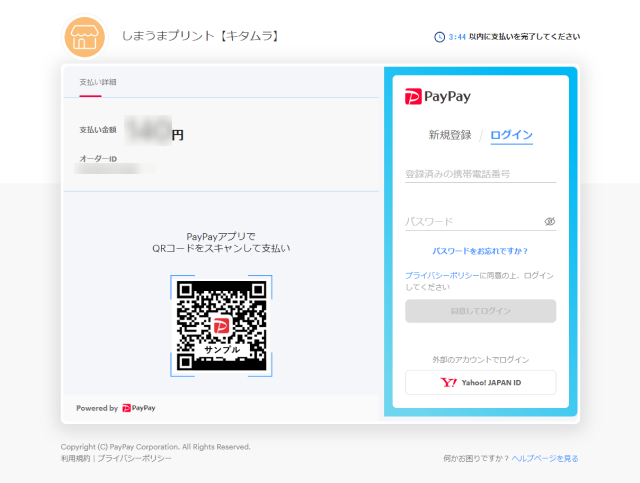The image size is (640, 483).
Task: Click the Yahoo! Y logo icon
Action: tap(448, 383)
